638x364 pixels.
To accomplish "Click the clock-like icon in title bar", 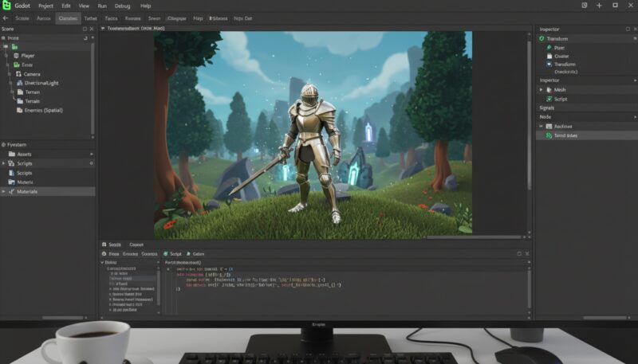I will [585, 6].
